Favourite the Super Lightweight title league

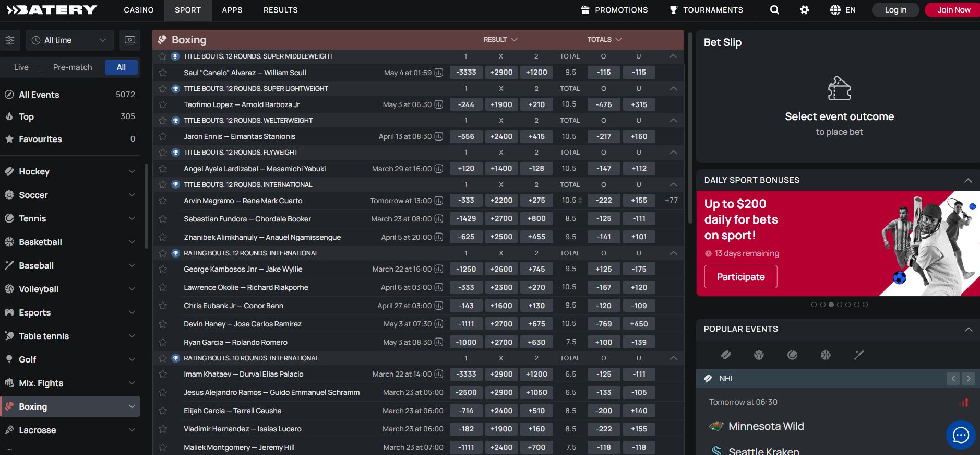click(x=162, y=89)
